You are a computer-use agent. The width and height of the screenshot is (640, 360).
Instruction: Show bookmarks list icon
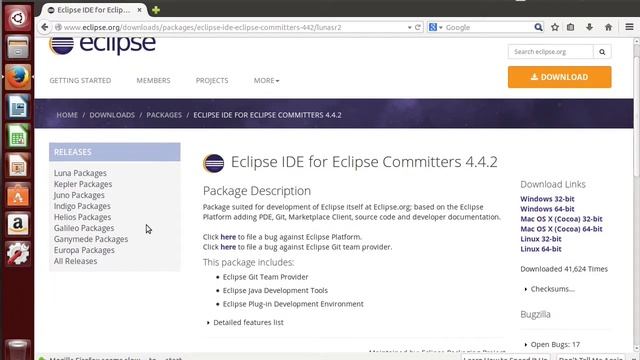click(571, 27)
